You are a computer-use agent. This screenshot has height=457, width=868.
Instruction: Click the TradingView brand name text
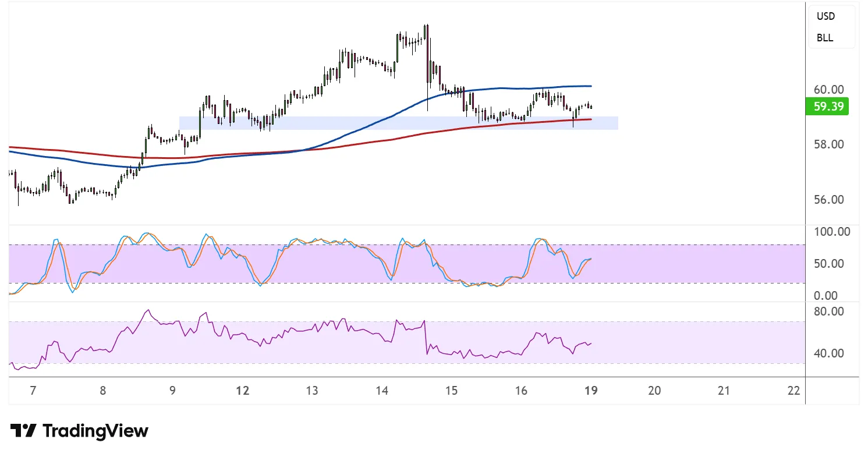pyautogui.click(x=95, y=431)
